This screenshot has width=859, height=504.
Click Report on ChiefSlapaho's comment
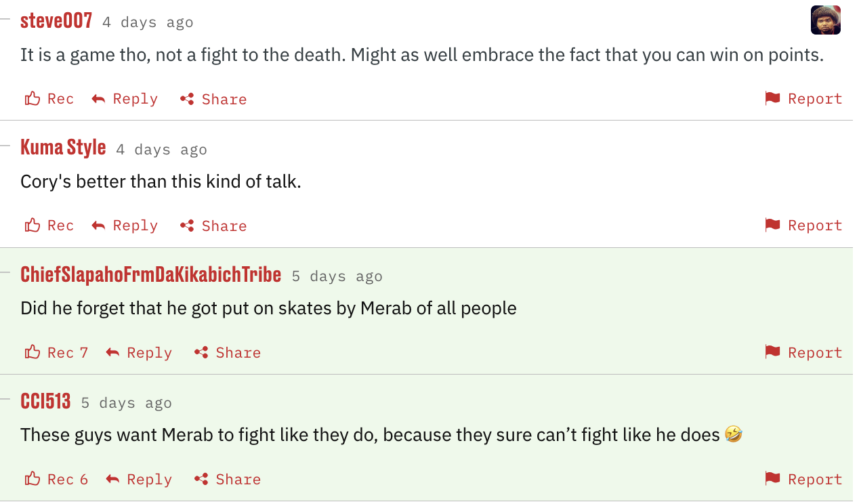click(814, 352)
